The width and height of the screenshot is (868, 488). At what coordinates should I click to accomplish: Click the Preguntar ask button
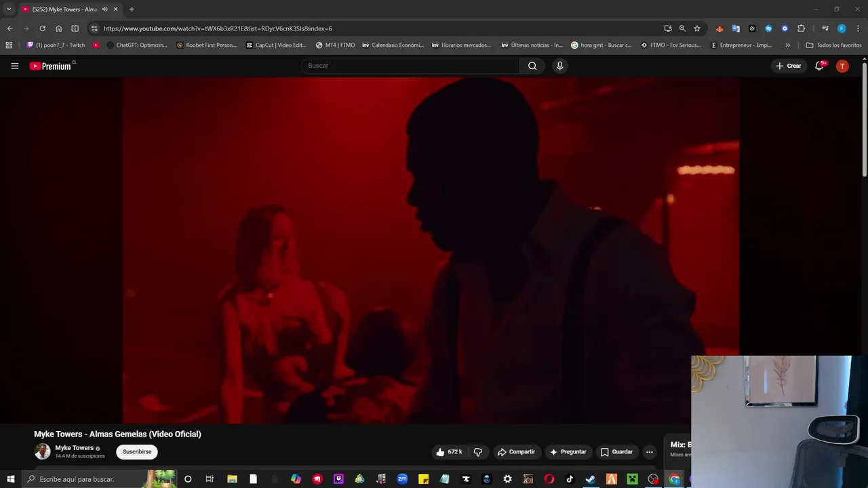tap(568, 452)
